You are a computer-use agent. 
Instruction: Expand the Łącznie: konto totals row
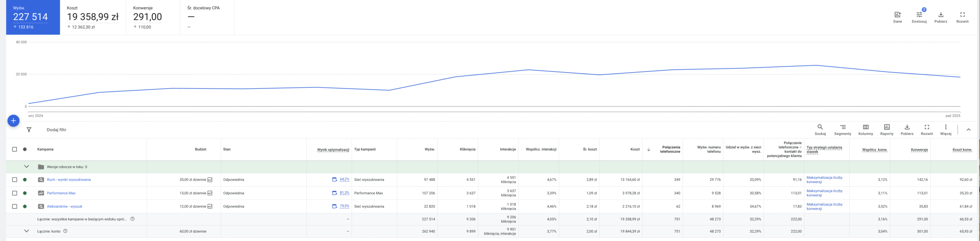(26, 231)
